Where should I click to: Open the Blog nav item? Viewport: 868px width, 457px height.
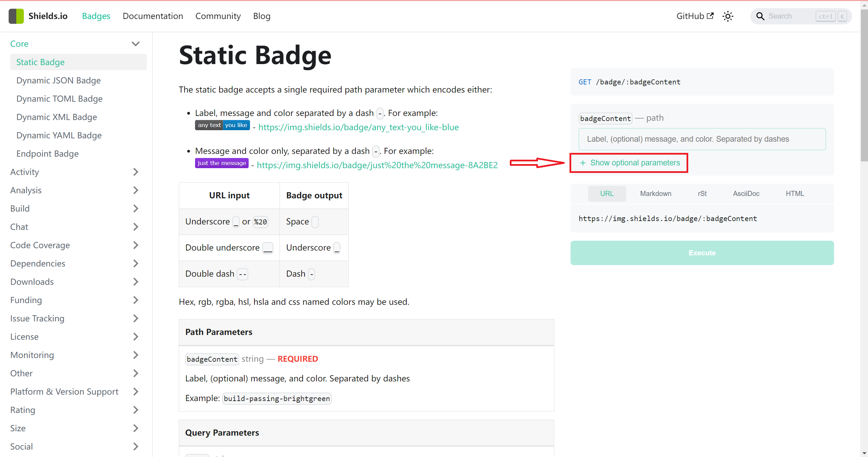pyautogui.click(x=262, y=16)
